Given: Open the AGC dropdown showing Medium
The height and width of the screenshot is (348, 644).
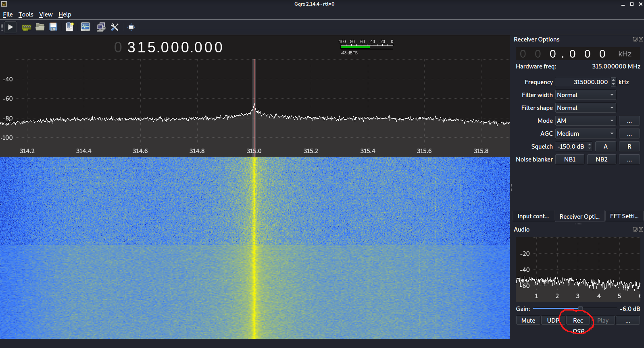Looking at the screenshot, I should [x=586, y=134].
